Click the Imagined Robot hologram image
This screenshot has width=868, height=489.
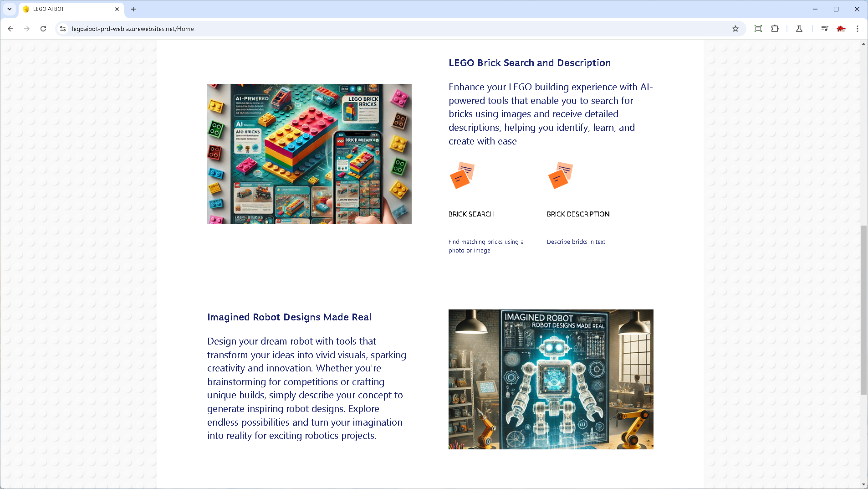coord(551,380)
